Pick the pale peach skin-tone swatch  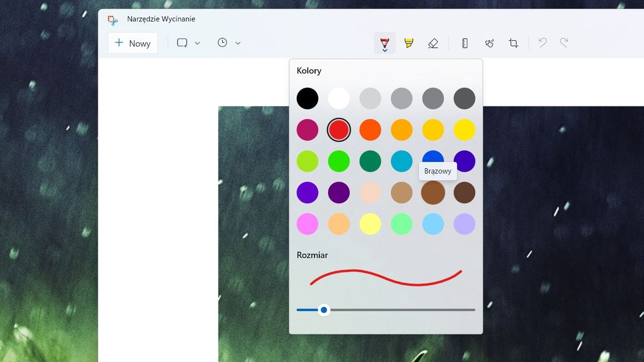370,193
